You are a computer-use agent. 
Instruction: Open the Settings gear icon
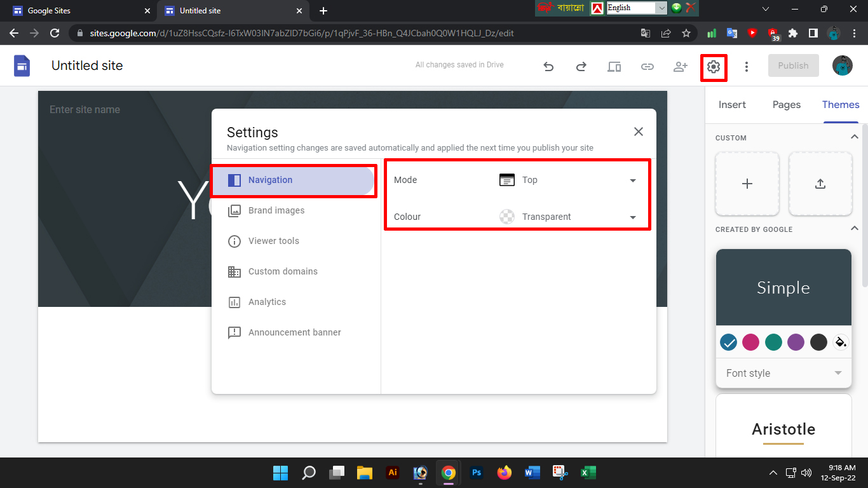pyautogui.click(x=714, y=66)
